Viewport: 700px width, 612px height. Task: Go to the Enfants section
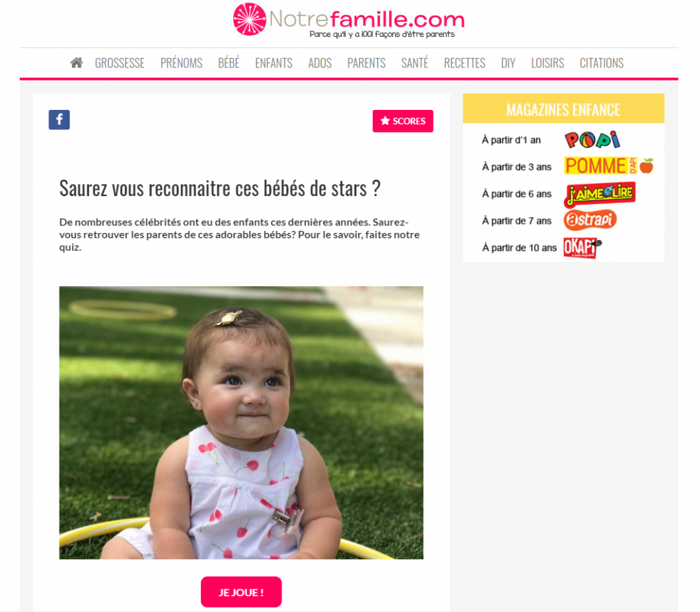click(x=273, y=63)
